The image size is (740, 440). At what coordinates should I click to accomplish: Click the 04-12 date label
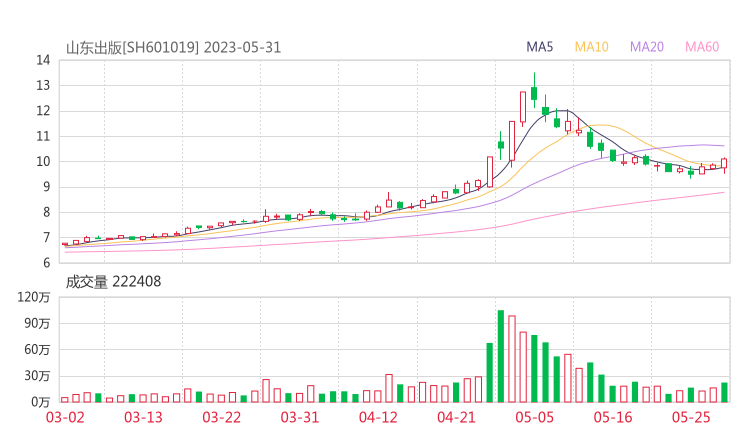(x=378, y=417)
